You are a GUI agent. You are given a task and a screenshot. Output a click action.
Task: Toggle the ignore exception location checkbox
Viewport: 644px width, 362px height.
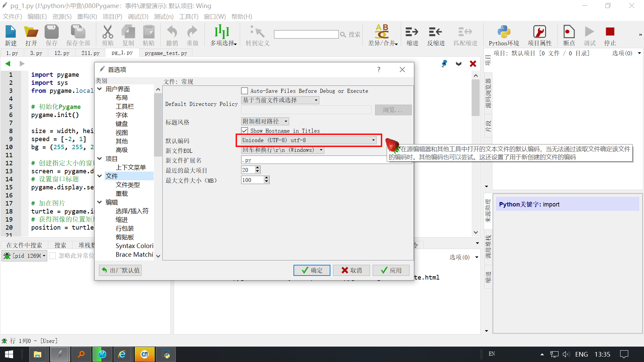point(52,256)
